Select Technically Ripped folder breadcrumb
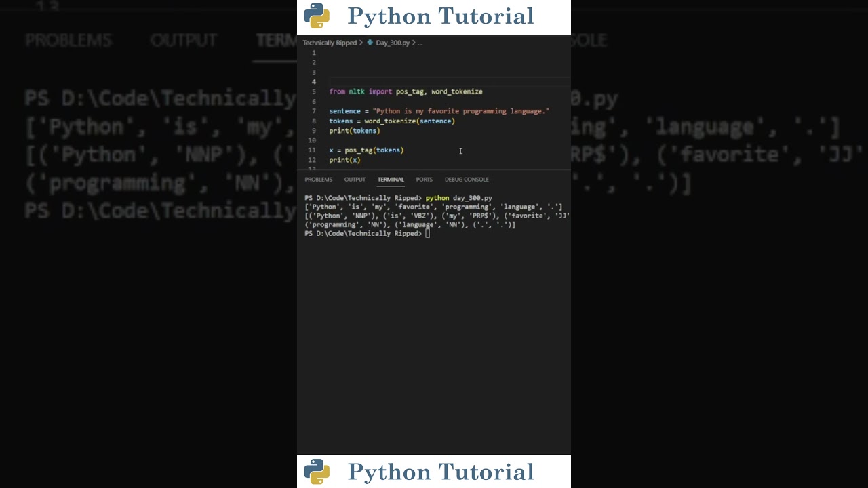Screen dimensions: 868x488 pyautogui.click(x=330, y=43)
